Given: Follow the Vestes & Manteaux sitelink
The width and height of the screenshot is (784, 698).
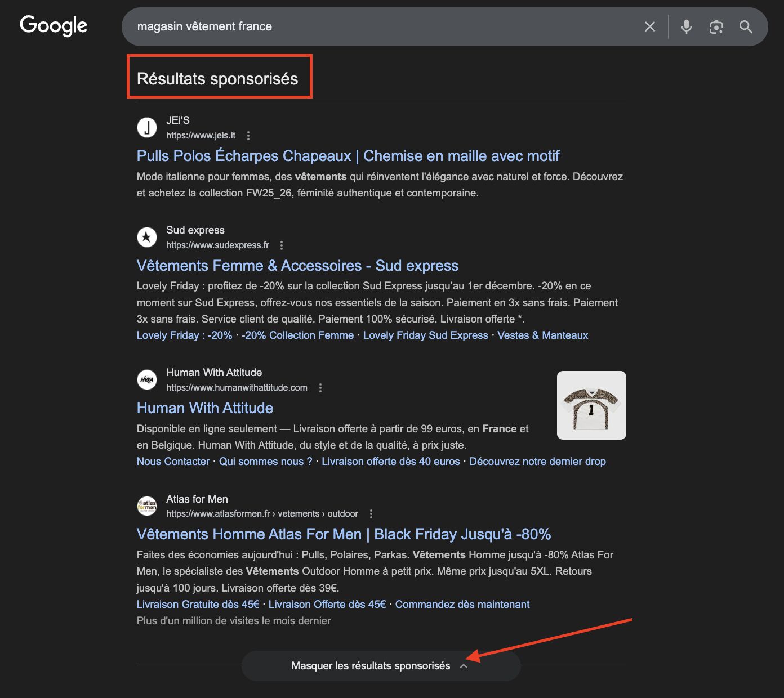Looking at the screenshot, I should tap(542, 335).
